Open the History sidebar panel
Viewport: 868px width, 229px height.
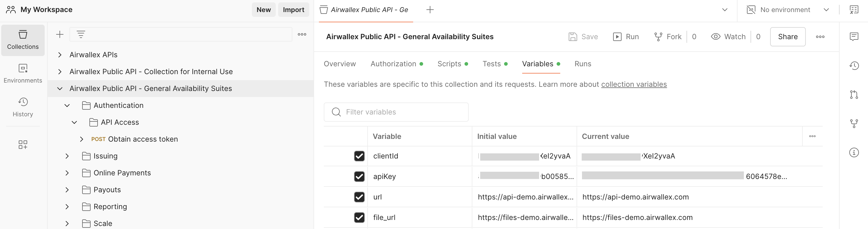pyautogui.click(x=23, y=107)
